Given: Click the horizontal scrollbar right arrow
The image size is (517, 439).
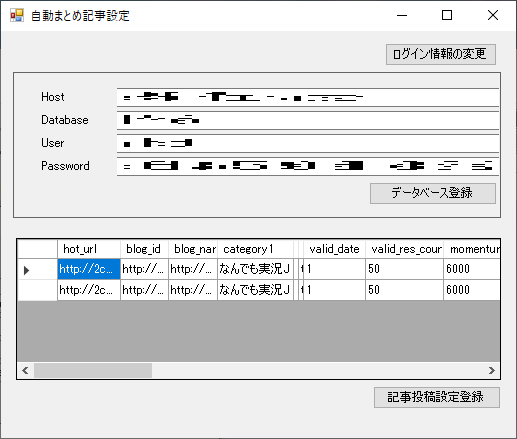Looking at the screenshot, I should click(492, 370).
